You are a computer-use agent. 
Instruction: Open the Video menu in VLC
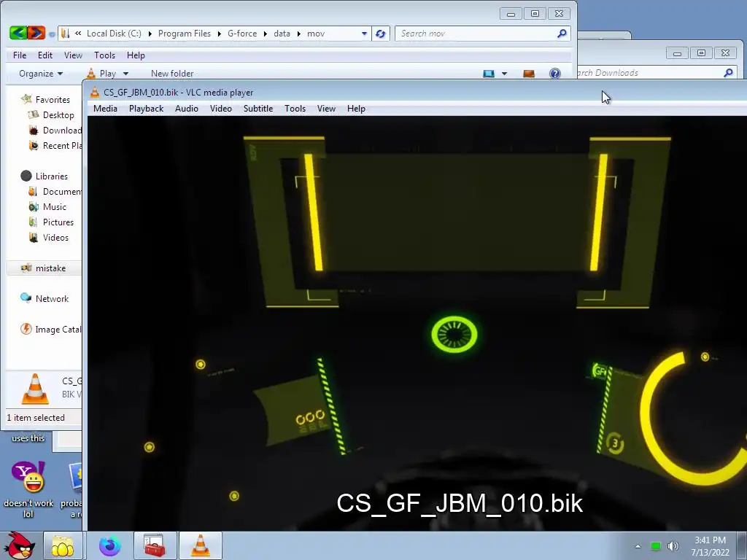point(220,109)
